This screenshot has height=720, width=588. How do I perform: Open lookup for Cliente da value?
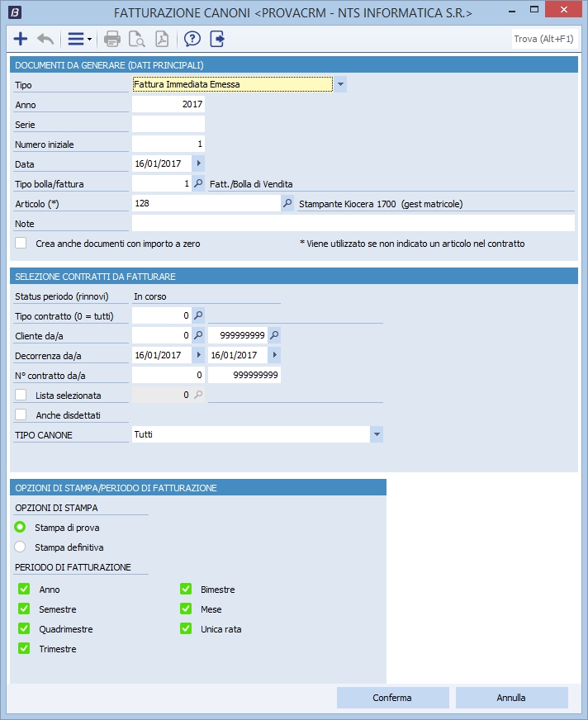point(198,335)
